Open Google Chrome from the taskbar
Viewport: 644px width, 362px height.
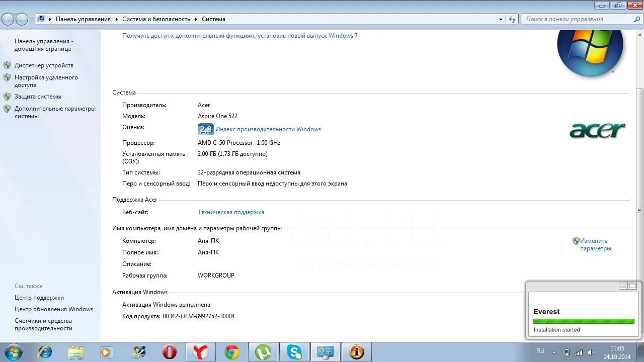coord(232,352)
